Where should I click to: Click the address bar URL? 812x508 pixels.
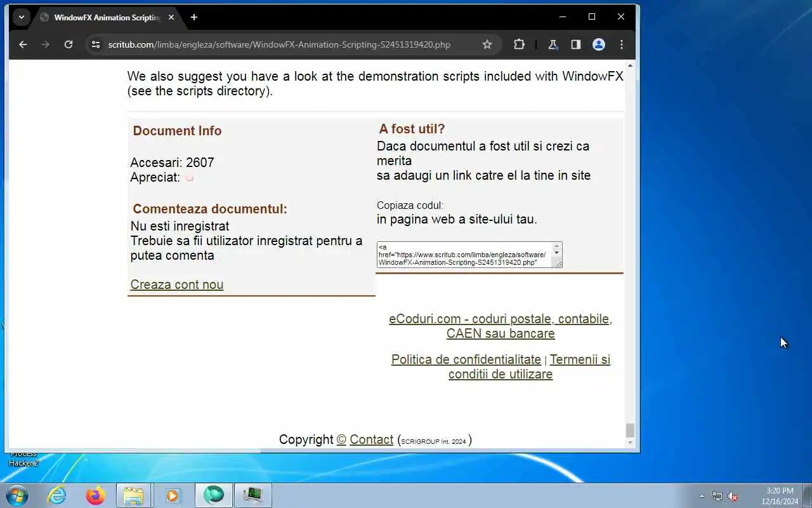[x=279, y=44]
